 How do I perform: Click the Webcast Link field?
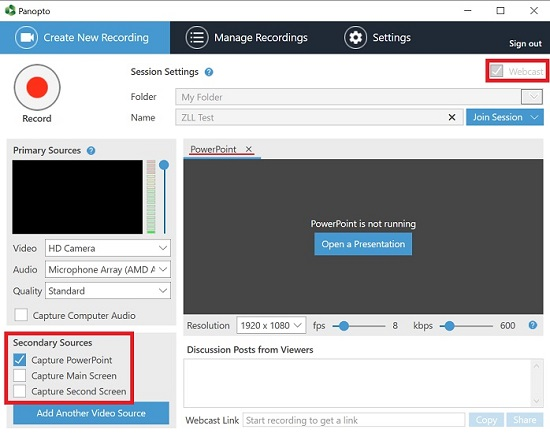point(354,420)
